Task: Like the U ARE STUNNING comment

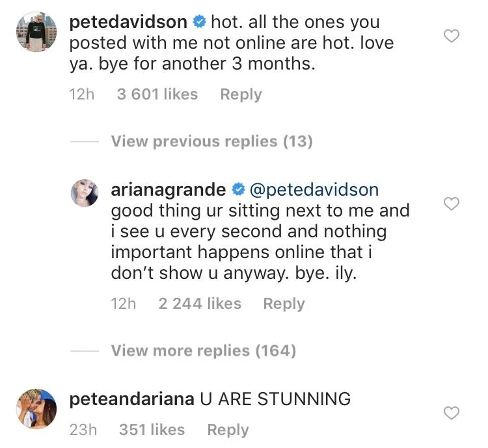Action: [x=451, y=412]
